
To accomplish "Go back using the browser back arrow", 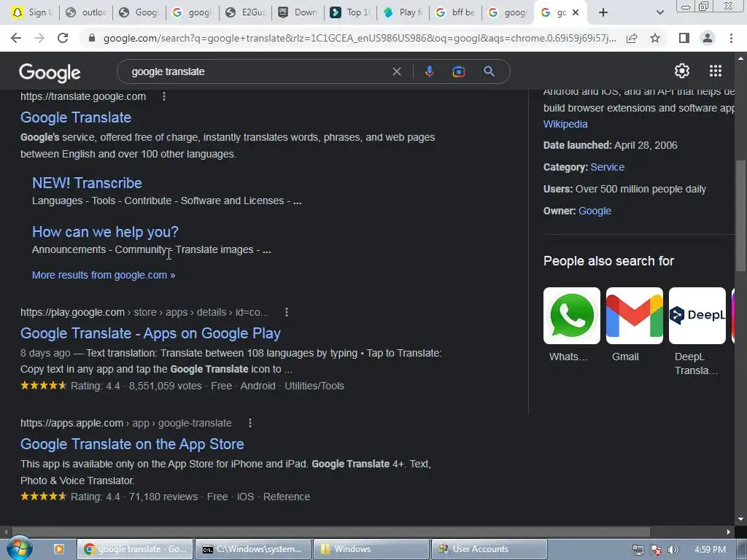I will pos(16,38).
